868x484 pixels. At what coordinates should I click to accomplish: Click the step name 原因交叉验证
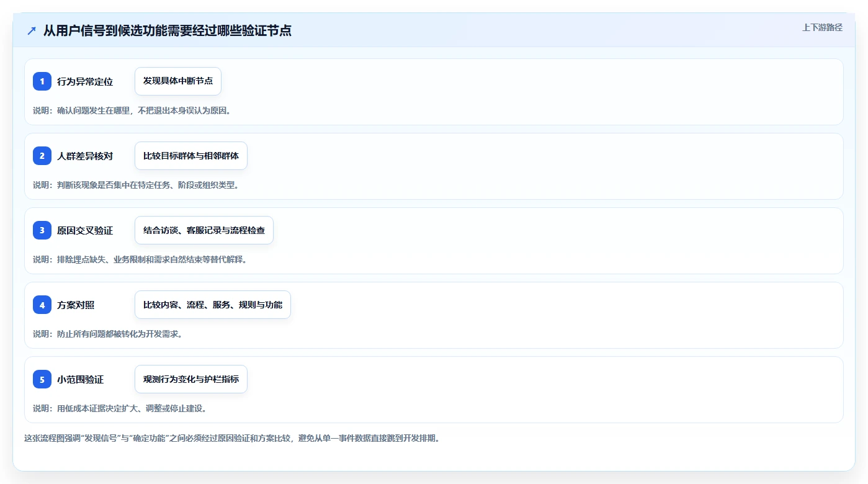(x=85, y=231)
